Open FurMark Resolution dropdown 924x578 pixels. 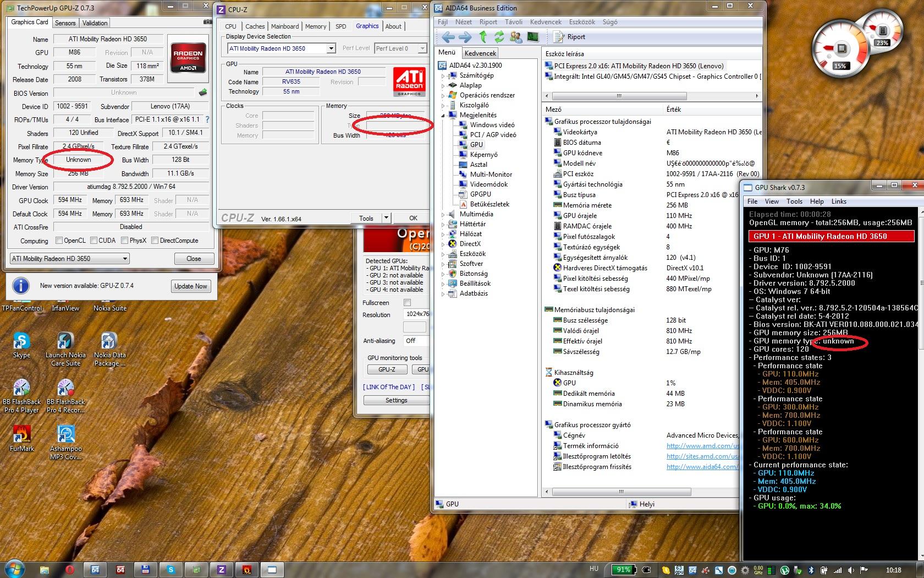[x=416, y=314]
